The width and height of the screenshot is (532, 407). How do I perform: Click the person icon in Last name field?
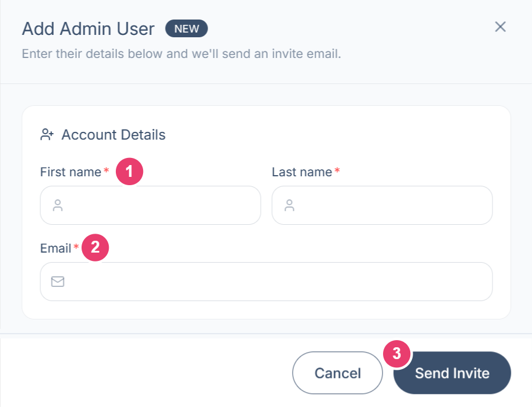click(290, 205)
